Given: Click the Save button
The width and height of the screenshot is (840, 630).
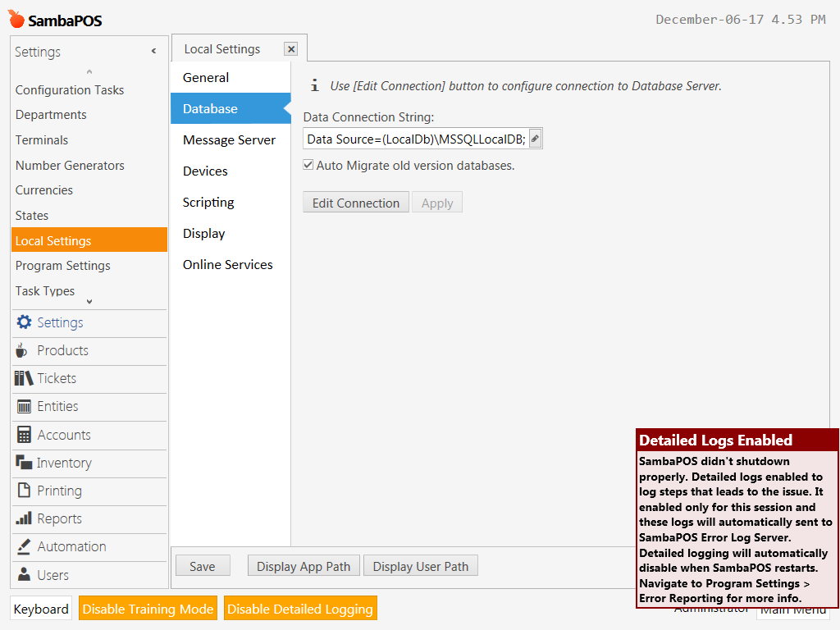Looking at the screenshot, I should [203, 566].
